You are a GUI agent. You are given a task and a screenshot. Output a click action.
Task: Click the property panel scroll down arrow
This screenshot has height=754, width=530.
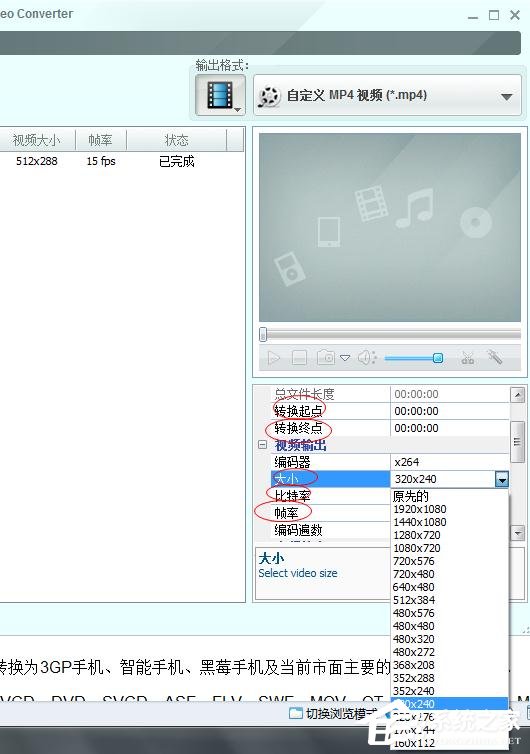click(517, 533)
